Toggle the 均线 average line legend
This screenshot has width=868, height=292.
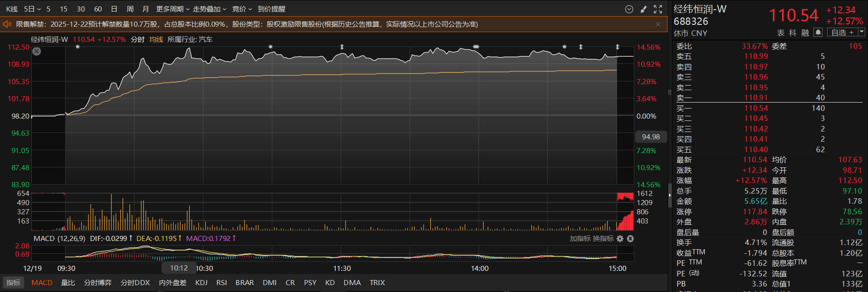pos(156,40)
